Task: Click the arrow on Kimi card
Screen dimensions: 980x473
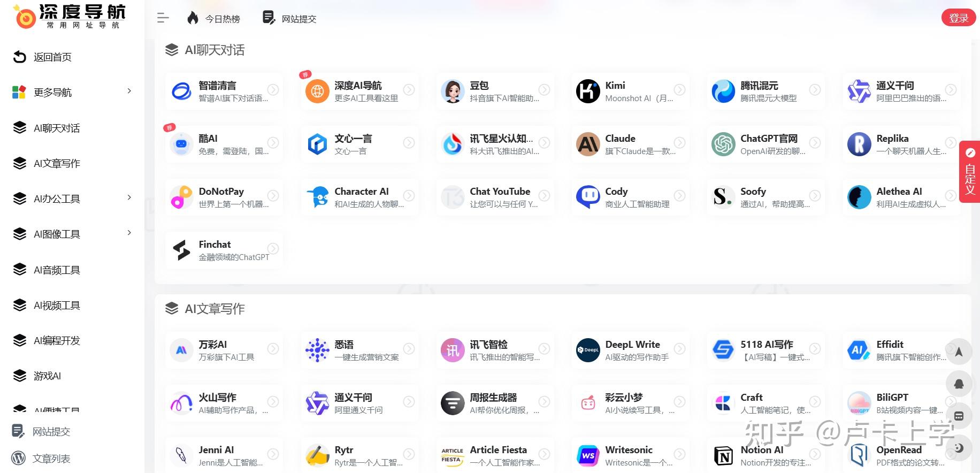Action: coord(679,90)
